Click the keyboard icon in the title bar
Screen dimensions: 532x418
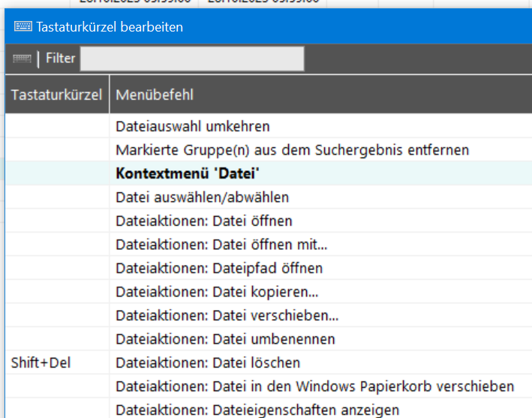23,27
